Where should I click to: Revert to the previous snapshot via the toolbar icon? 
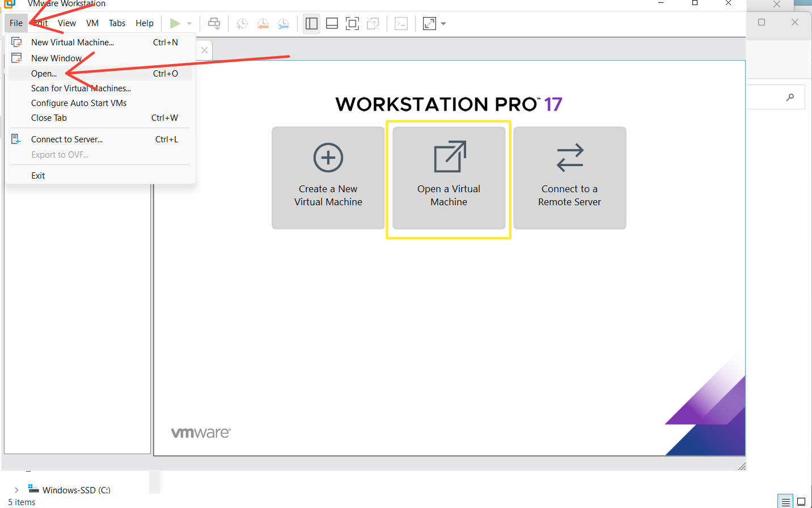point(263,23)
